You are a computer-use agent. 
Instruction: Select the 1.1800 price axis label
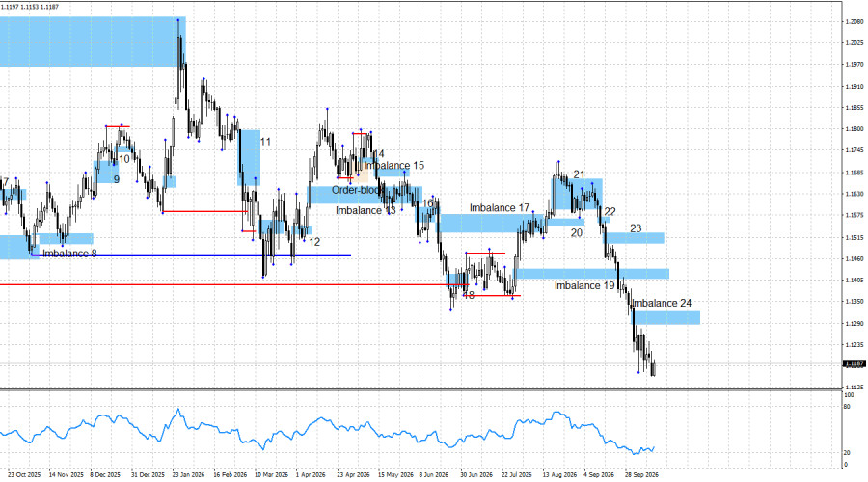coord(854,129)
